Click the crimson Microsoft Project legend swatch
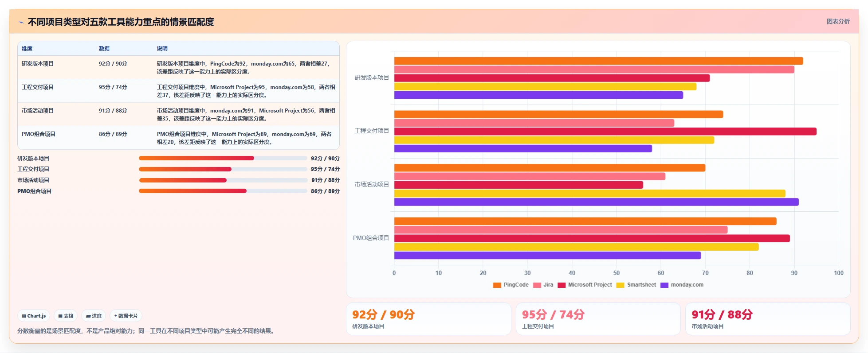This screenshot has width=868, height=353. 562,285
